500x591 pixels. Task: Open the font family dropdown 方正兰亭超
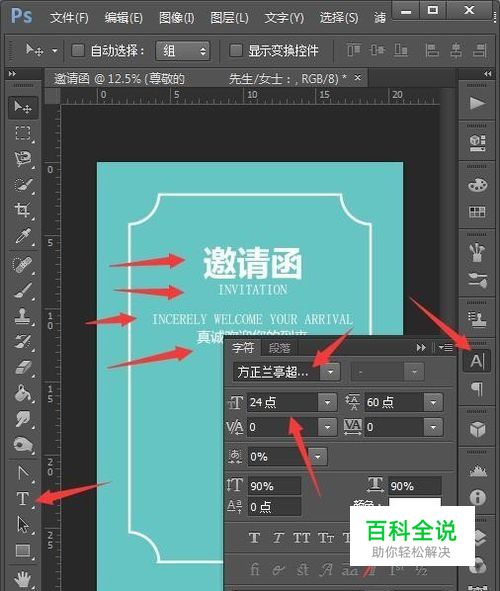tap(330, 372)
